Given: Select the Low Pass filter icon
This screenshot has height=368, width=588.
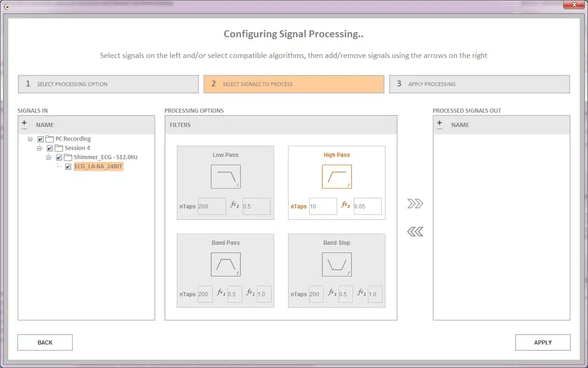Looking at the screenshot, I should 226,177.
